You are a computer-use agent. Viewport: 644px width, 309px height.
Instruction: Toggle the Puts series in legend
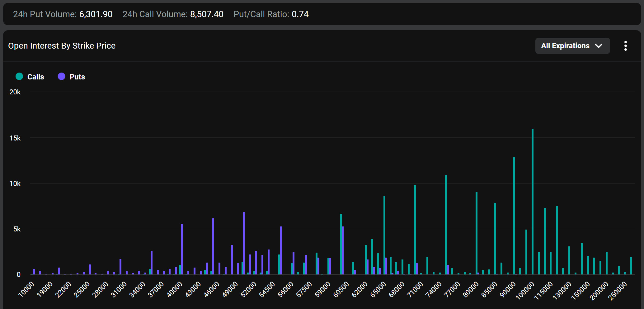pos(72,77)
